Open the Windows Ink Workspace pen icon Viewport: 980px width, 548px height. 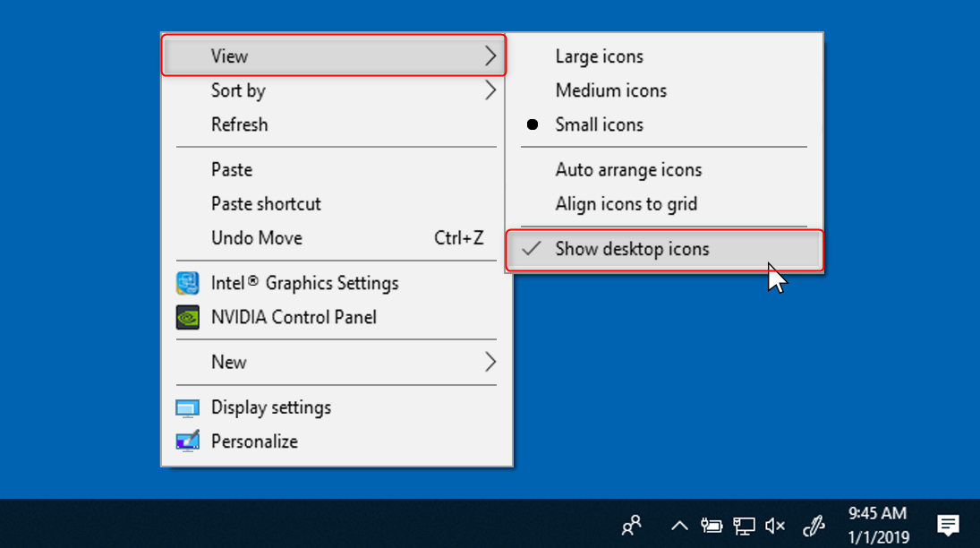(x=814, y=526)
